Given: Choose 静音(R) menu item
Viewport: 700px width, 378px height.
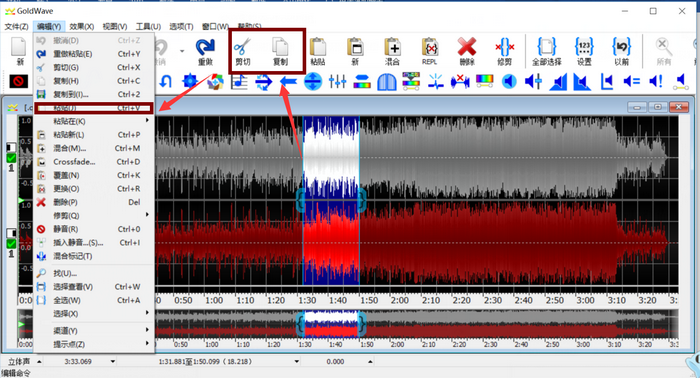Looking at the screenshot, I should 94,229.
